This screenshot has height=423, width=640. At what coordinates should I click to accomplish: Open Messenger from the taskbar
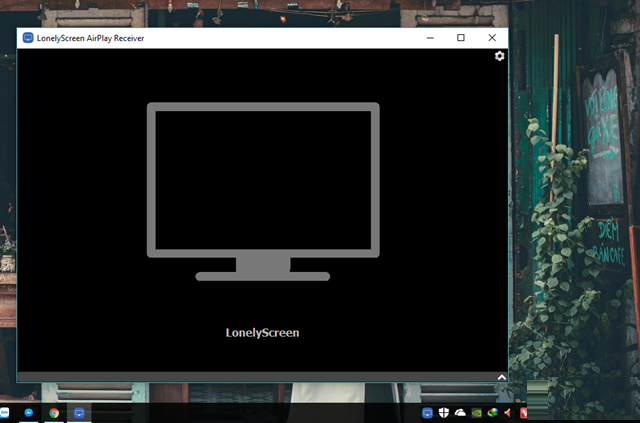click(x=29, y=413)
